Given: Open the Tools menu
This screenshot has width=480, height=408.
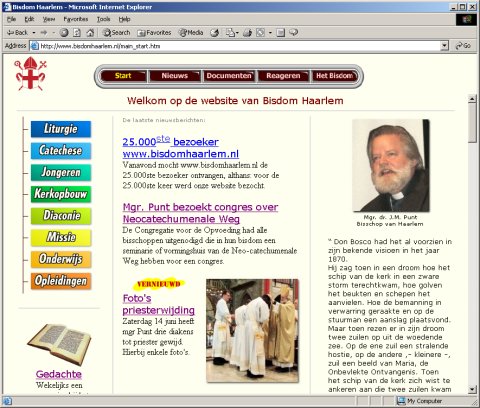Looking at the screenshot, I should pos(103,19).
